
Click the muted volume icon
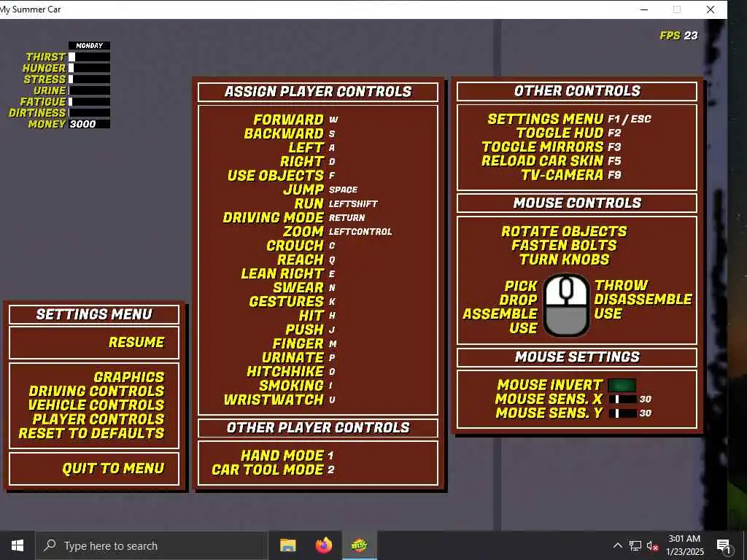point(652,545)
